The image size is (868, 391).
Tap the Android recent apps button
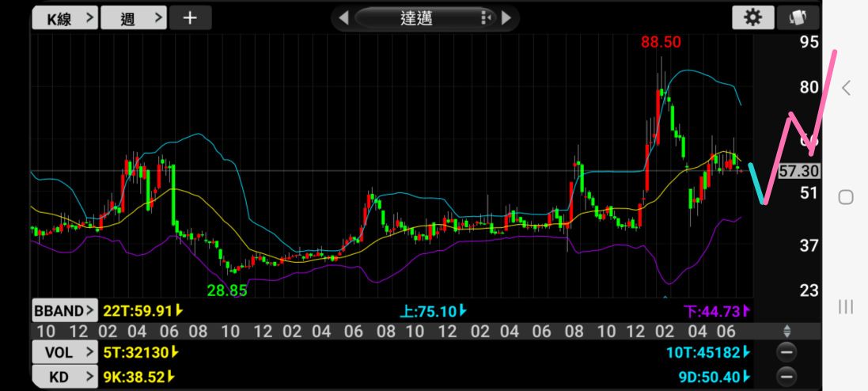(x=846, y=306)
